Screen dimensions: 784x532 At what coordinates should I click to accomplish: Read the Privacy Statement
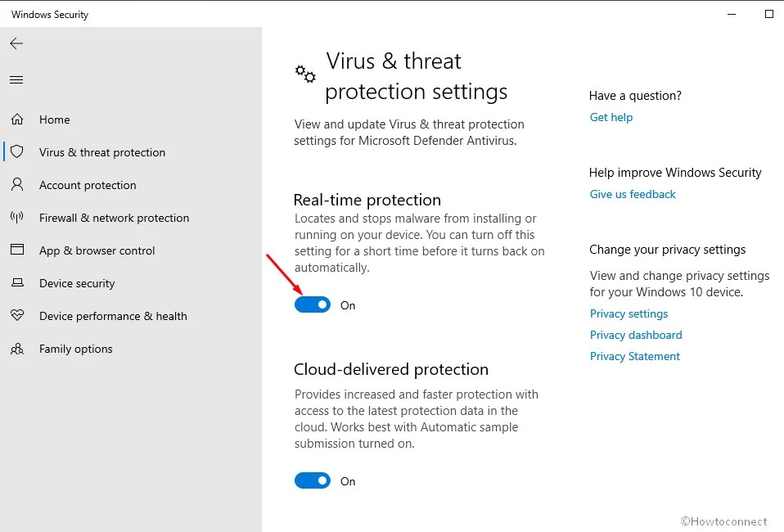[x=634, y=356]
